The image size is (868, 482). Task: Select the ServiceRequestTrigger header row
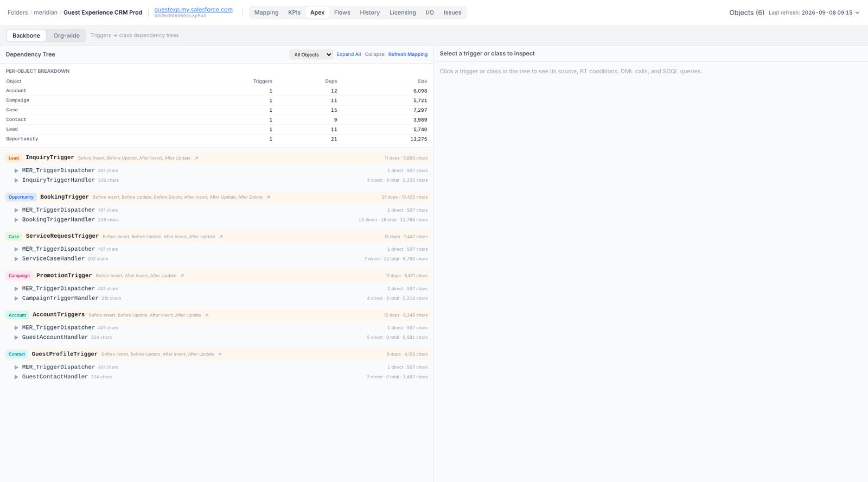coord(216,237)
